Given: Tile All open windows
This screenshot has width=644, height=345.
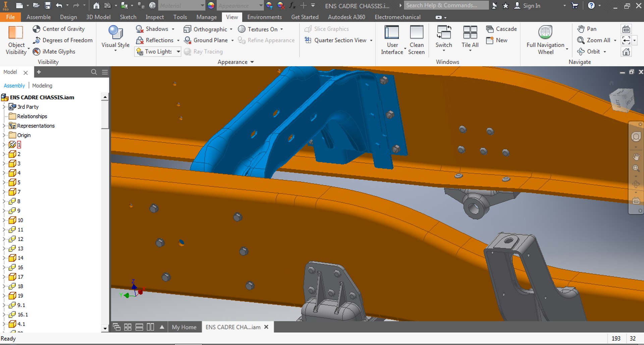Looking at the screenshot, I should coord(470,39).
